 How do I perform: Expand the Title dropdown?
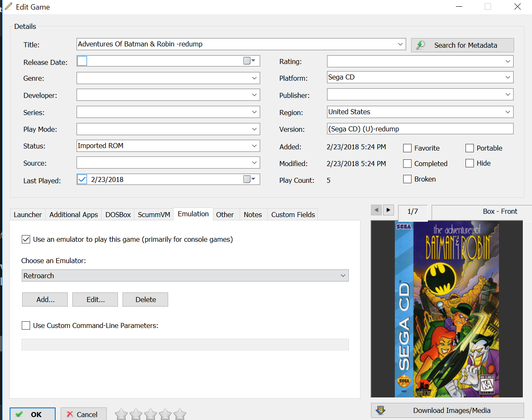click(x=400, y=44)
